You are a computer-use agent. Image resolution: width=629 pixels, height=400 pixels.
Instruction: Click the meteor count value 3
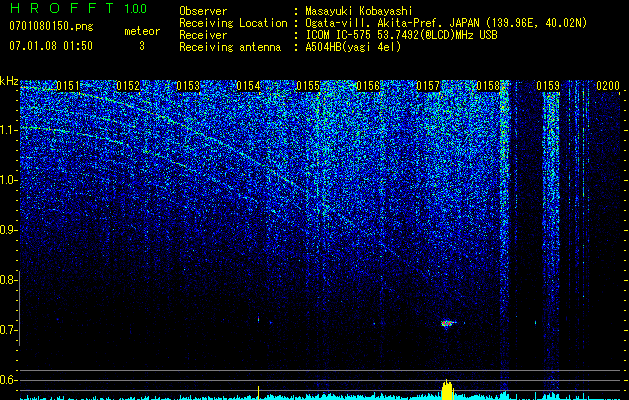[142, 46]
